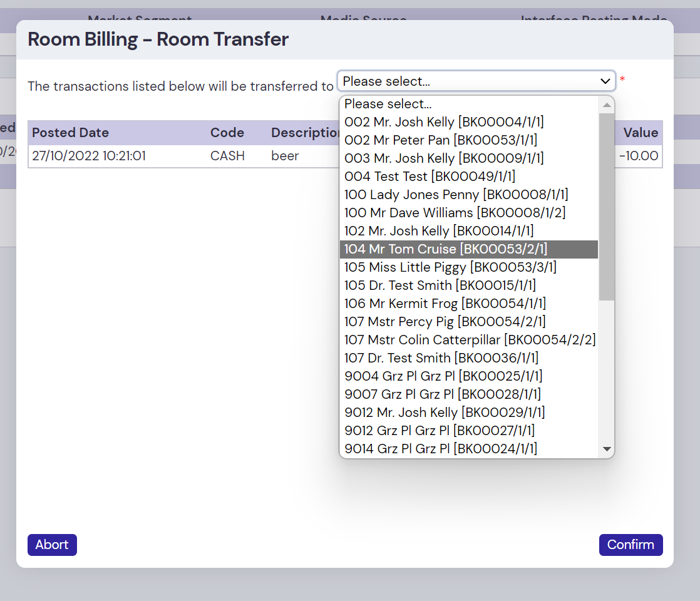Click the list scroll-up arrow
This screenshot has height=601, width=700.
point(606,105)
